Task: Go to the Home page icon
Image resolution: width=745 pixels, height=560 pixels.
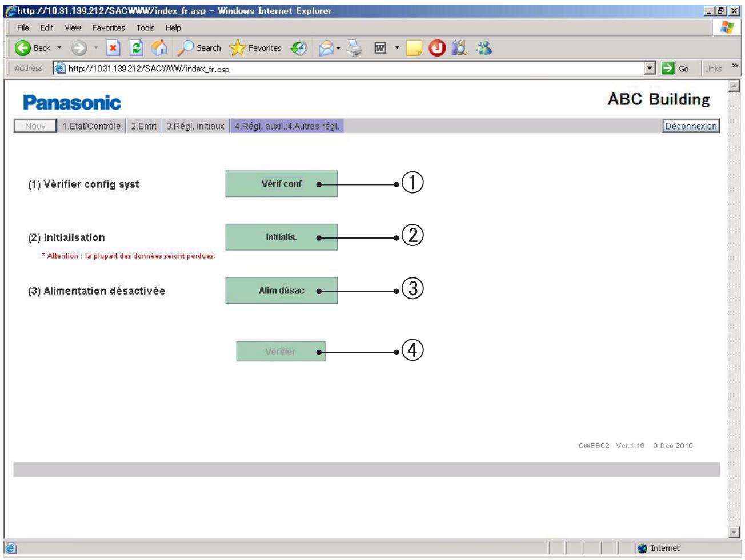Action: pyautogui.click(x=159, y=48)
